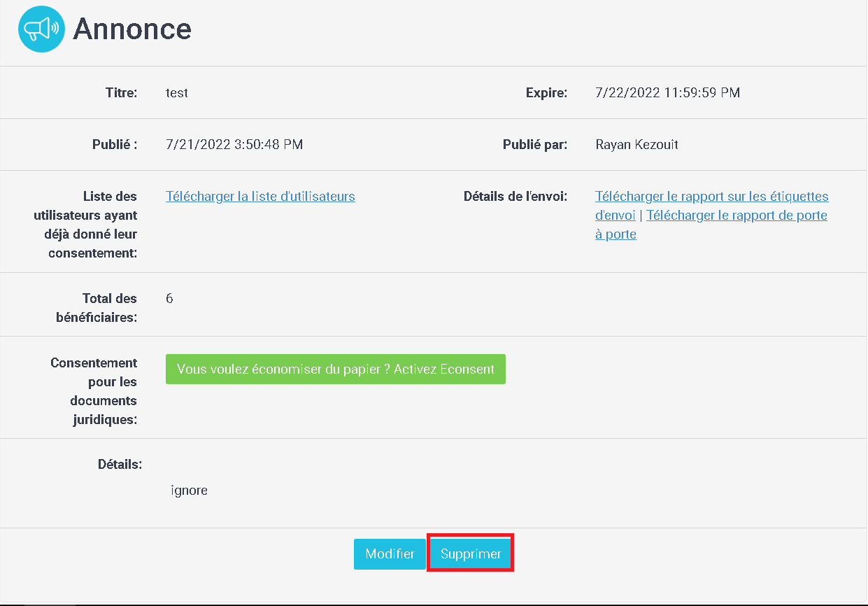
Task: Activate Econsent via the green button
Action: click(336, 369)
